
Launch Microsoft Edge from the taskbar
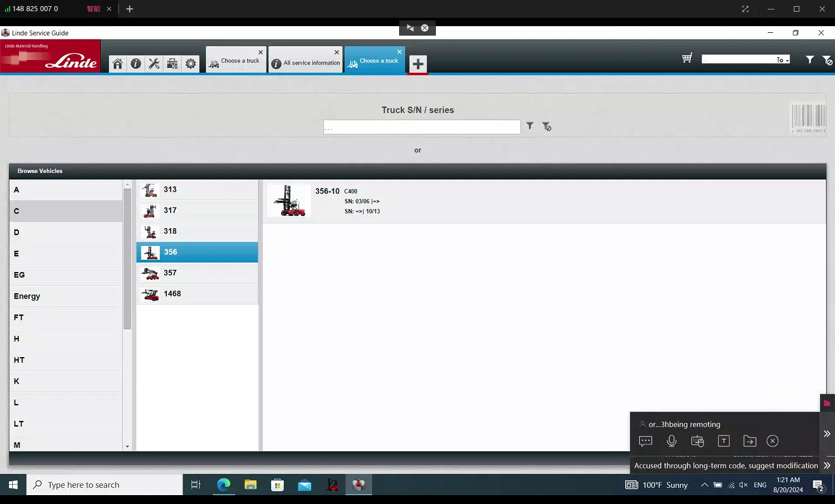pyautogui.click(x=224, y=485)
